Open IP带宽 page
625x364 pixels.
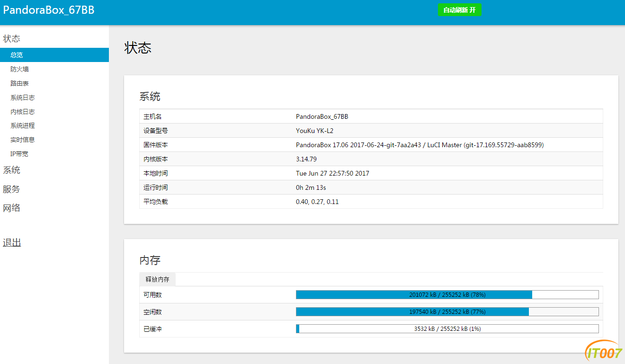tap(19, 154)
